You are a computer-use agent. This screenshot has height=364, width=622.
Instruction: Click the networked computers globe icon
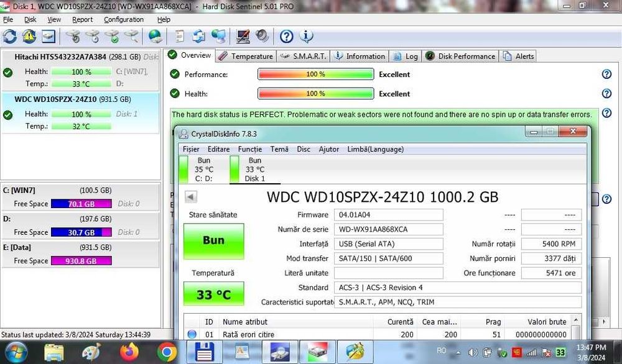pos(218,37)
